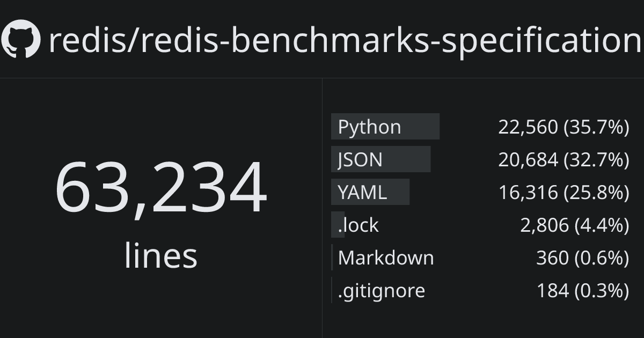Screen dimensions: 644x338
Task: Click the Python text label
Action: click(x=370, y=128)
